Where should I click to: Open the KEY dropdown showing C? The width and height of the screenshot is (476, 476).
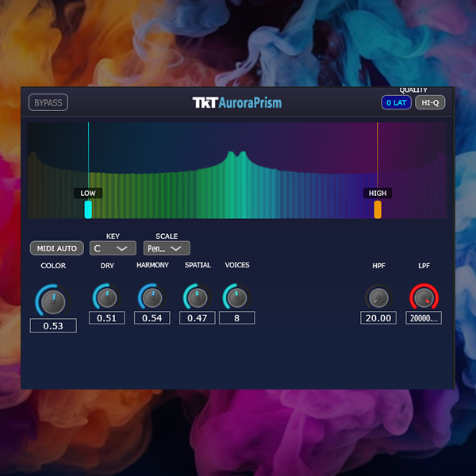tap(113, 248)
